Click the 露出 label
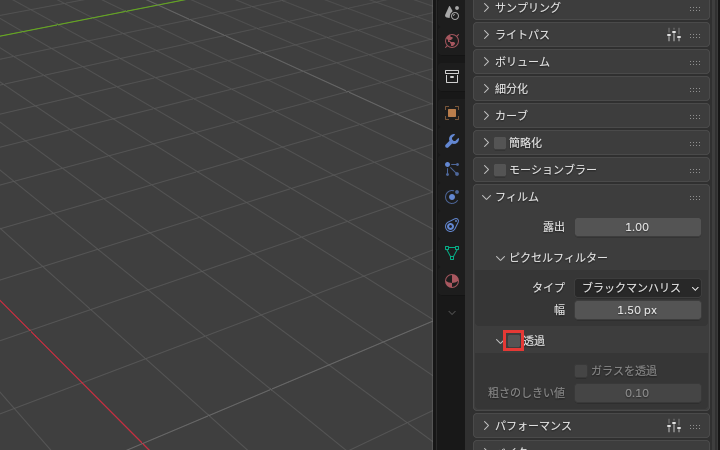Viewport: 720px width, 450px height. (554, 227)
